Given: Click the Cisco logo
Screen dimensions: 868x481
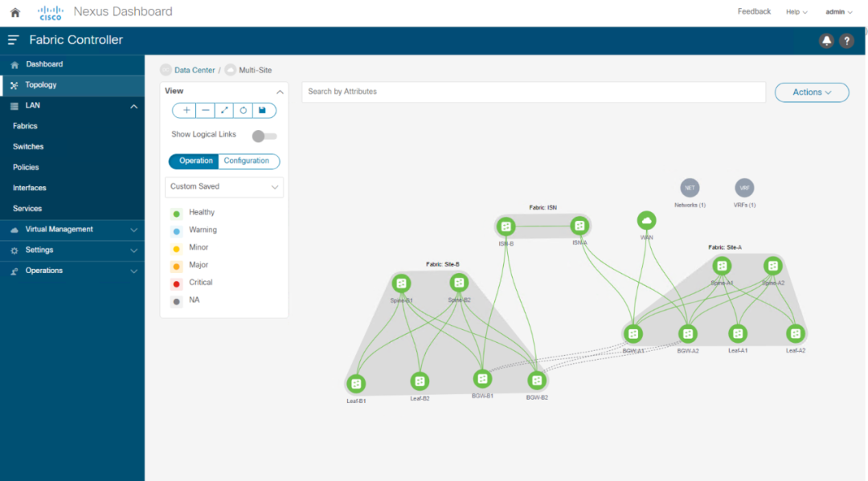Looking at the screenshot, I should tap(51, 13).
